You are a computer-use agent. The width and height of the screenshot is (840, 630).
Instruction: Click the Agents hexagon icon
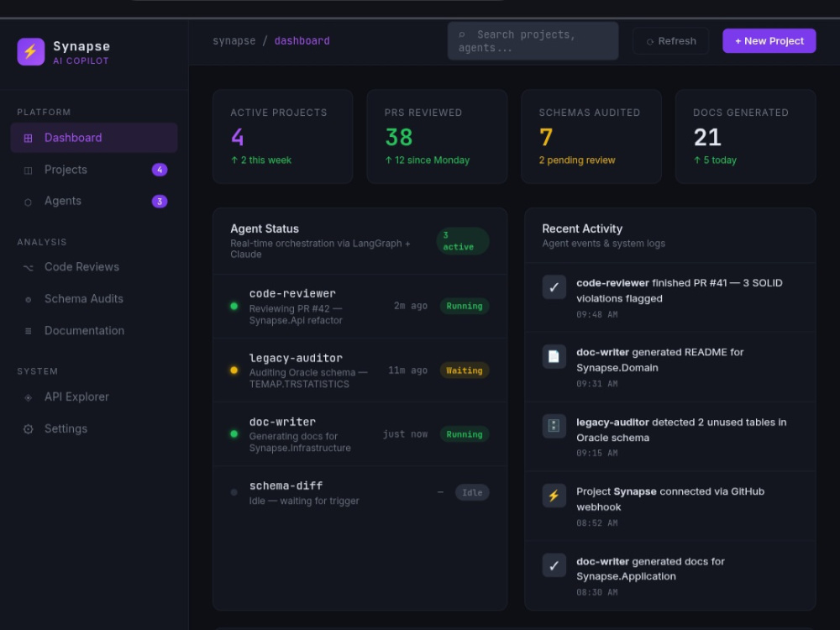click(28, 202)
